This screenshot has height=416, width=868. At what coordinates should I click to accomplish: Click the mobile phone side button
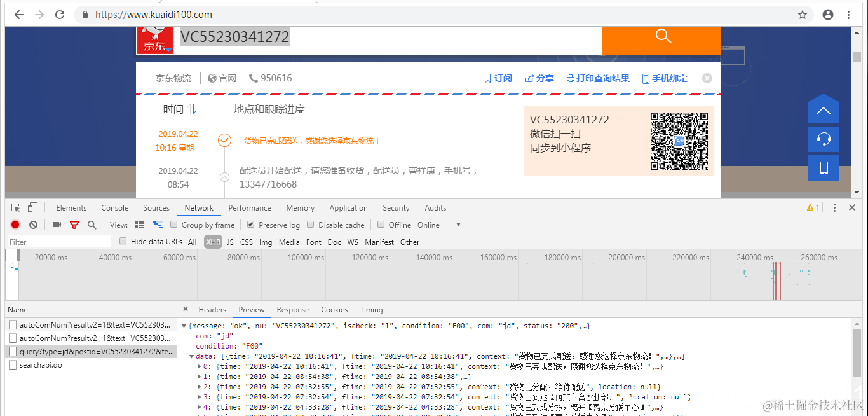tap(824, 168)
